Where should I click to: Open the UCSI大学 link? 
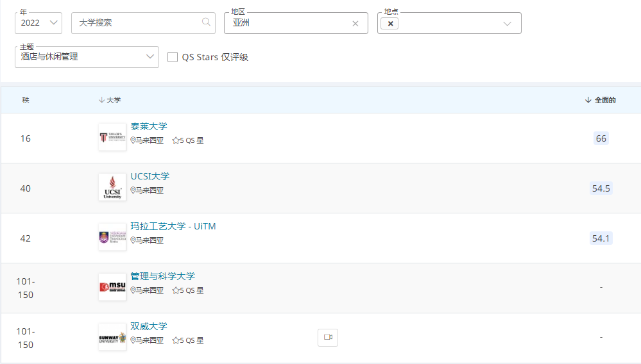tap(150, 176)
